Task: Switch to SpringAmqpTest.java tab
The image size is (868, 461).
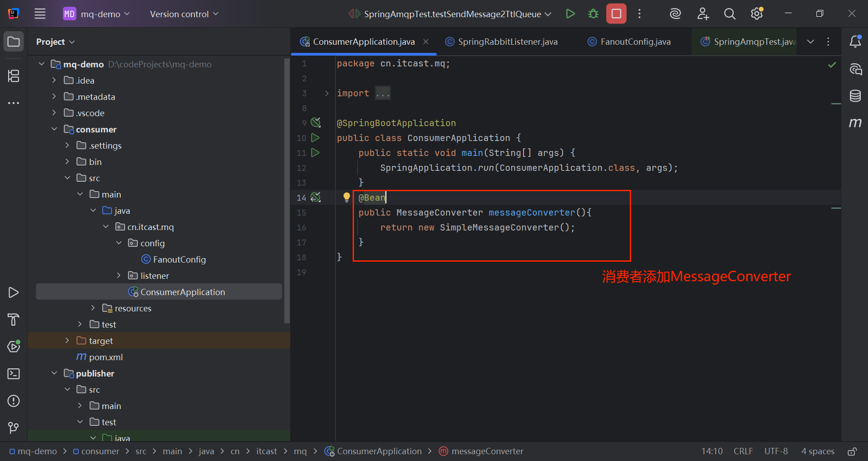Action: pyautogui.click(x=748, y=42)
